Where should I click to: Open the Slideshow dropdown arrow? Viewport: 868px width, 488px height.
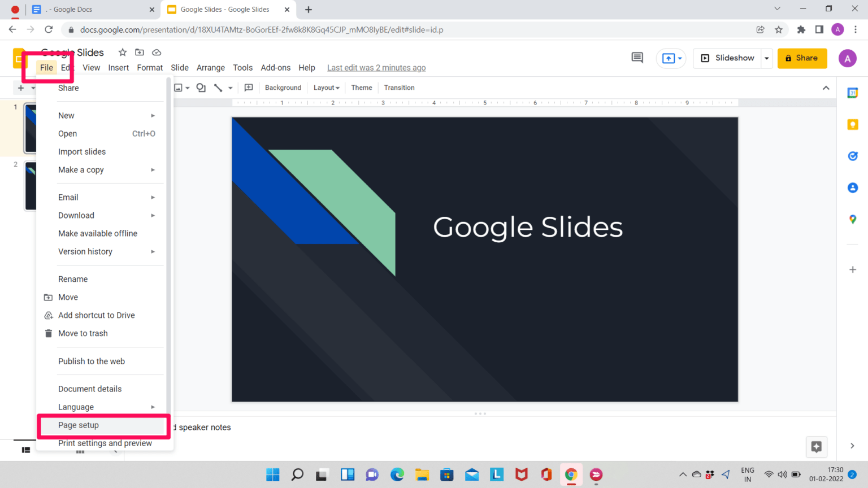pyautogui.click(x=767, y=58)
